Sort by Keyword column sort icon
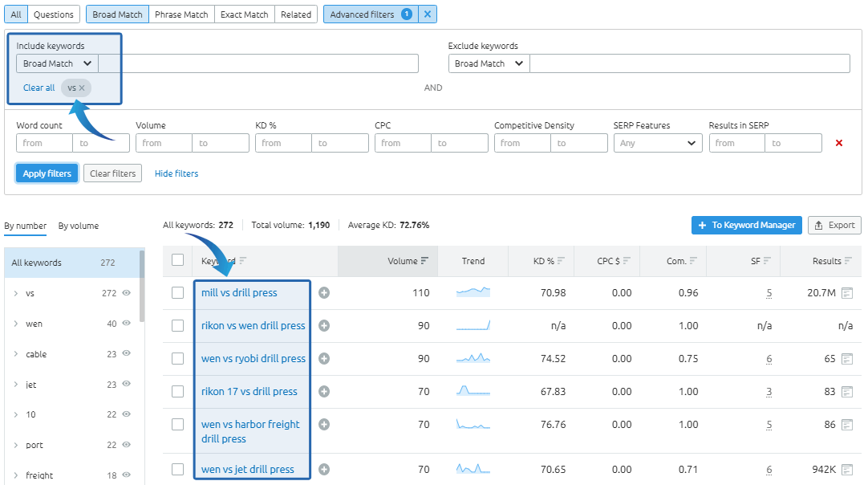 243,260
